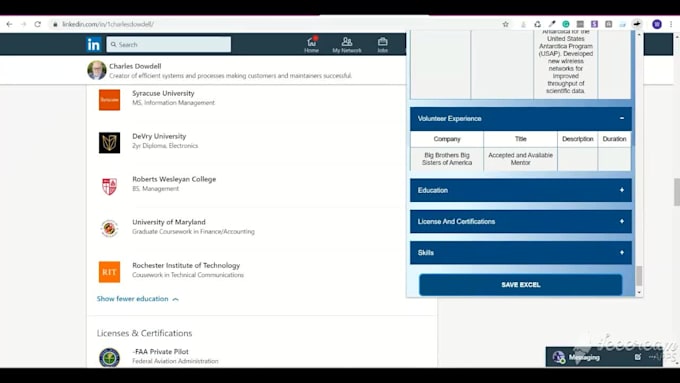This screenshot has width=680, height=383.
Task: Click the SAVE EXCEL button
Action: point(521,285)
